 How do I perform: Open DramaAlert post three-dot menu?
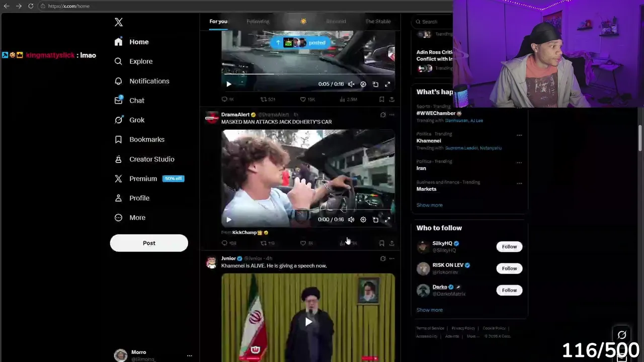coord(392,115)
